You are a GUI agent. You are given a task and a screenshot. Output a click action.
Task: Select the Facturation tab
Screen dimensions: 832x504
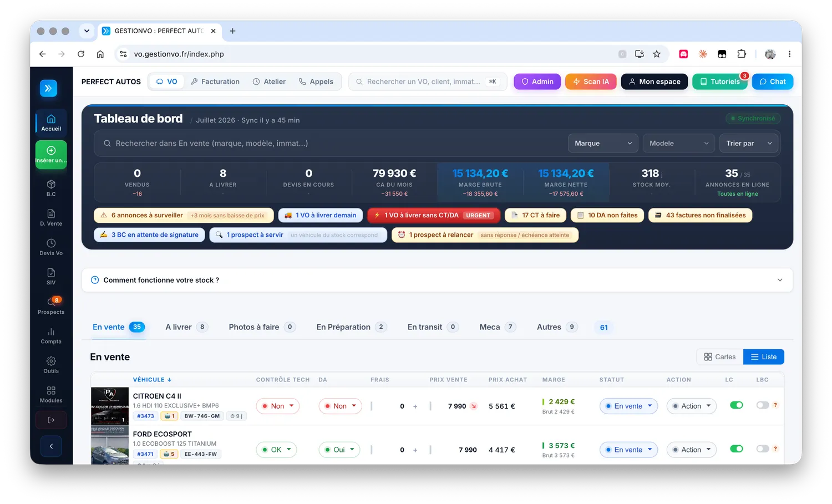(x=215, y=82)
